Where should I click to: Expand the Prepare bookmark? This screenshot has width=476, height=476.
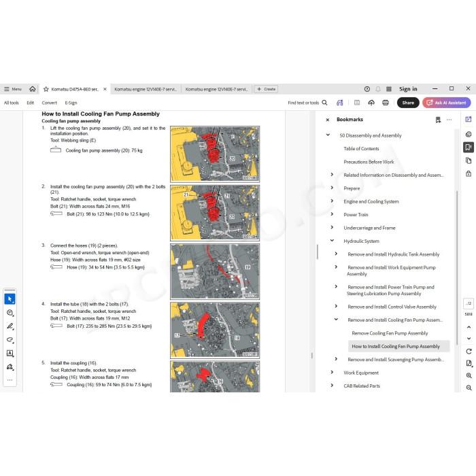coord(332,188)
